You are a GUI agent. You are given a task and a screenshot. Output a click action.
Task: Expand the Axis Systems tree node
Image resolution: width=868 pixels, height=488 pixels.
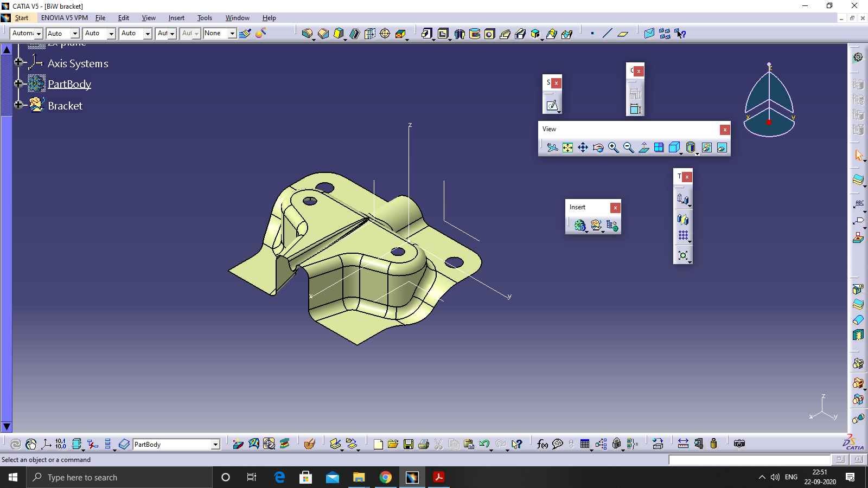coord(18,62)
